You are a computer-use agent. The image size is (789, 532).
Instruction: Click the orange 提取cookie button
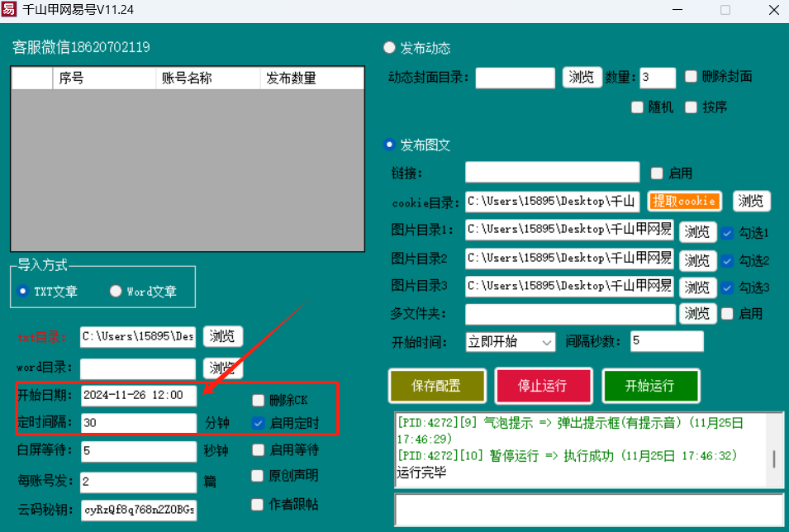[x=684, y=201]
